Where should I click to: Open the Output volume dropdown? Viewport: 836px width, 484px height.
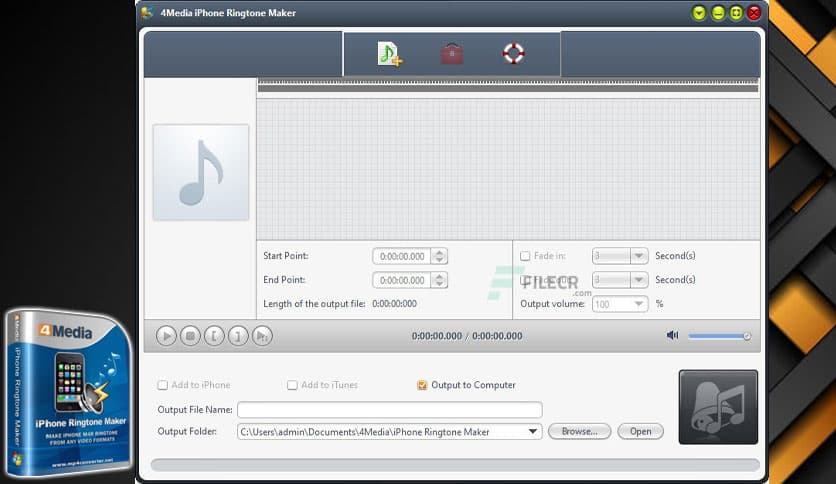(639, 304)
